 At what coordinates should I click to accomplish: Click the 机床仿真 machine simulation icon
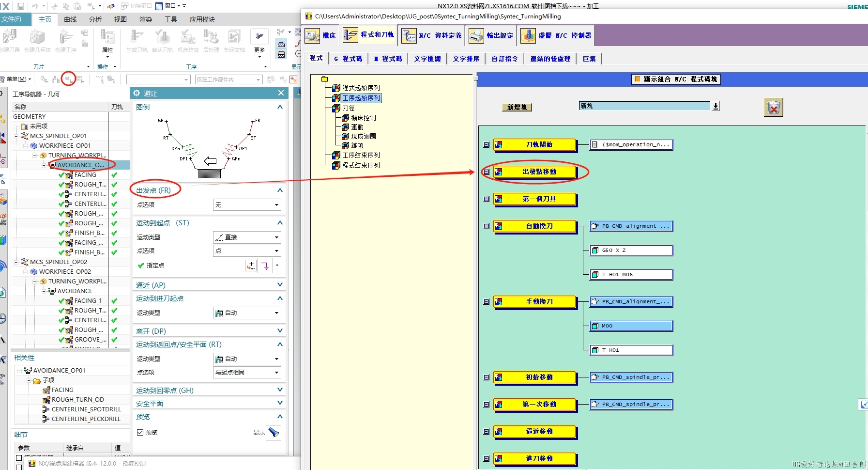[188, 37]
